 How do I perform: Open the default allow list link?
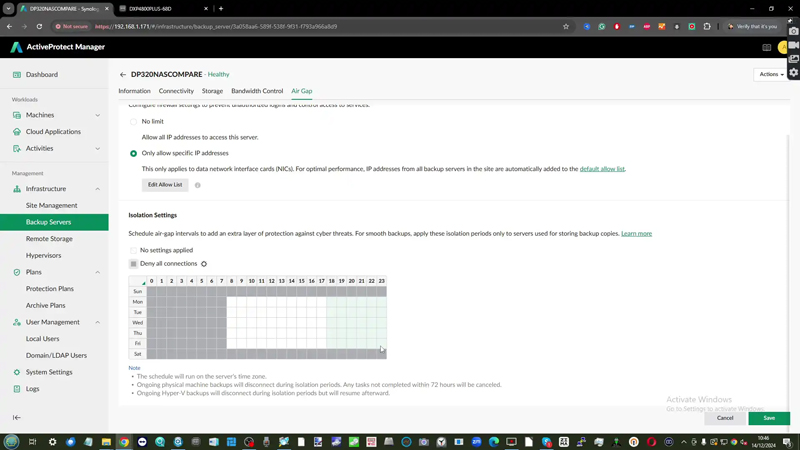point(602,169)
